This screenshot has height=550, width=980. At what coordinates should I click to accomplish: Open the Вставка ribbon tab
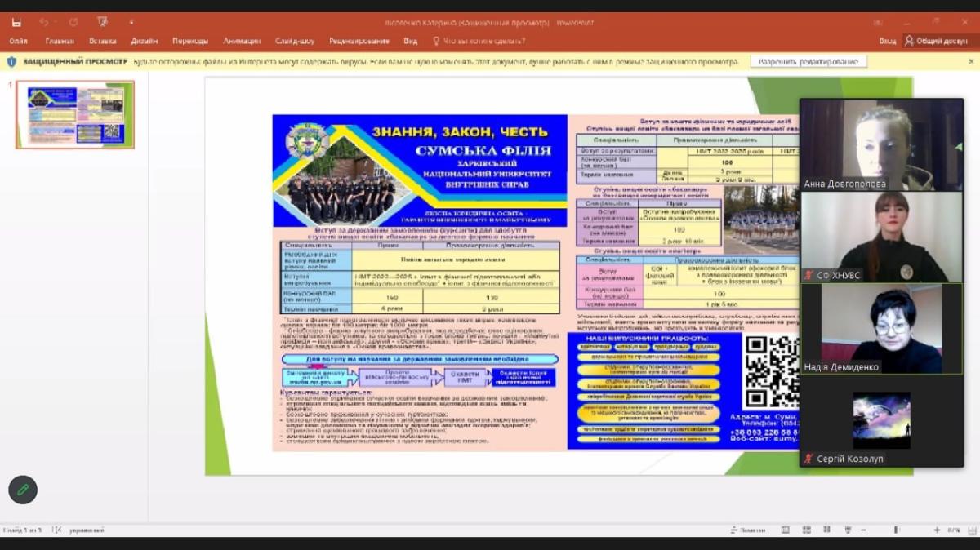(103, 41)
